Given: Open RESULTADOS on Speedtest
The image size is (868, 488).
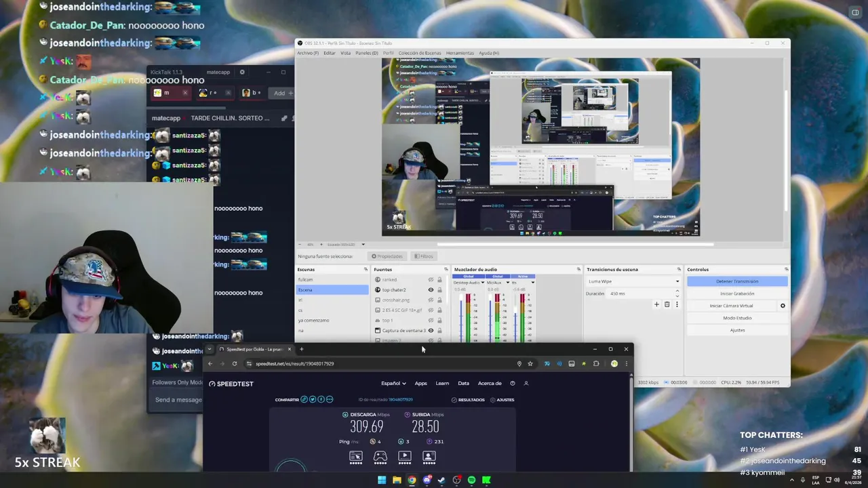Looking at the screenshot, I should [468, 400].
